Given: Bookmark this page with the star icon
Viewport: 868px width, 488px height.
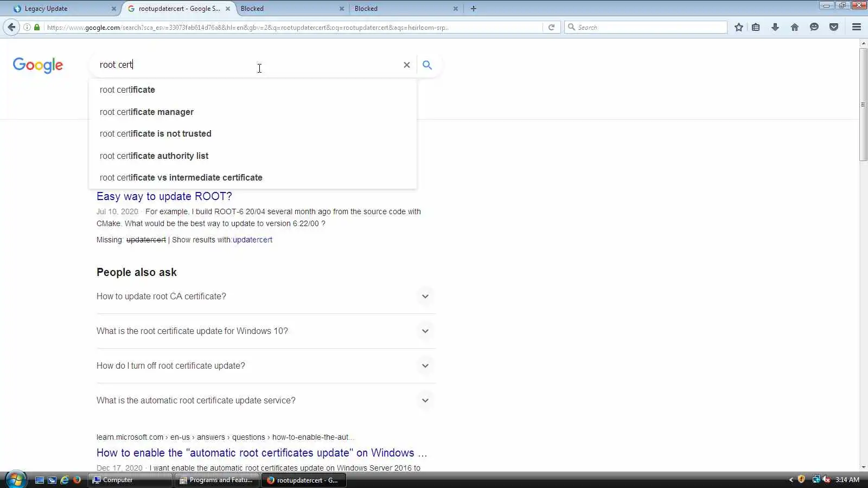Looking at the screenshot, I should [739, 27].
